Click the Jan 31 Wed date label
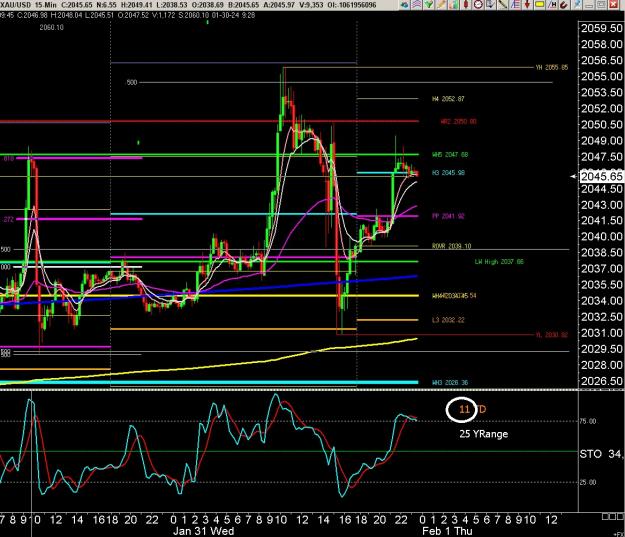The width and height of the screenshot is (625, 537). pos(203,531)
